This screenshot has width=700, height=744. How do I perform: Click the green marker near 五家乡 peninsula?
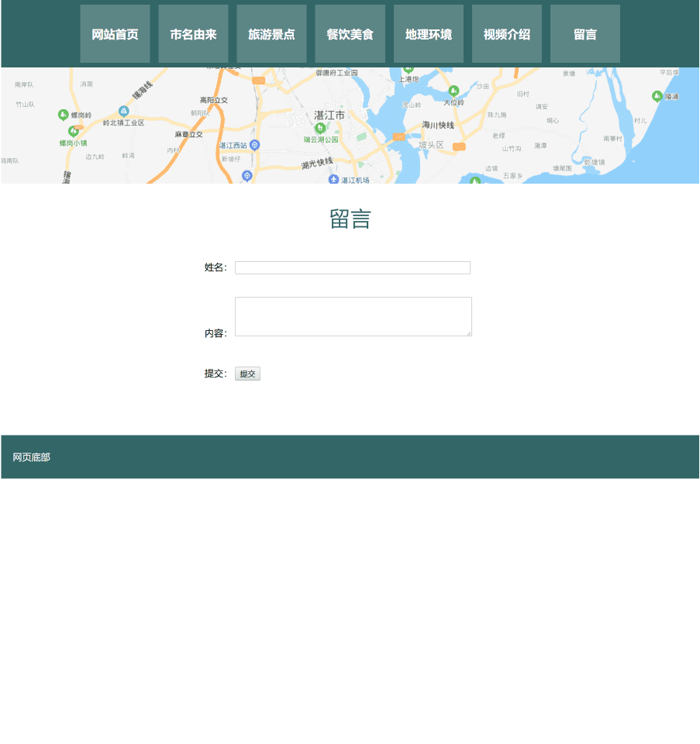coord(475,180)
